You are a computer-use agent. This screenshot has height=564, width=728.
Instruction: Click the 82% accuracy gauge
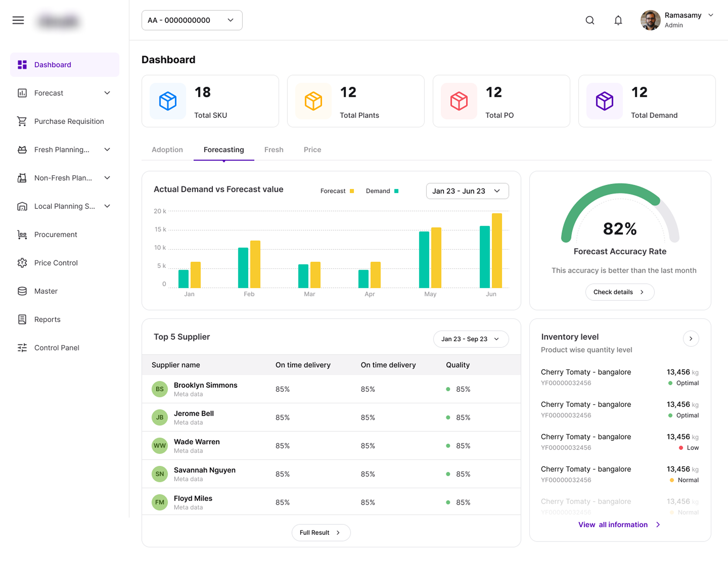pos(620,213)
